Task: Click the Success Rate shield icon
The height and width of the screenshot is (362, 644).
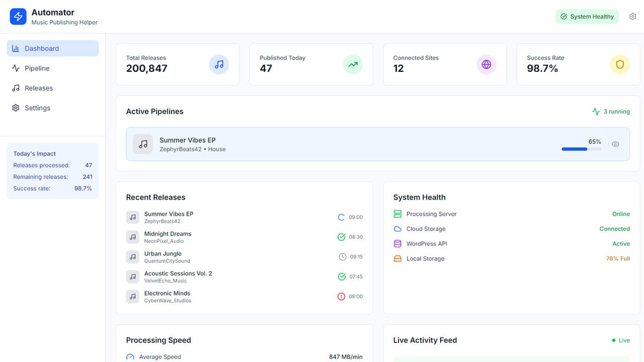Action: coord(620,64)
